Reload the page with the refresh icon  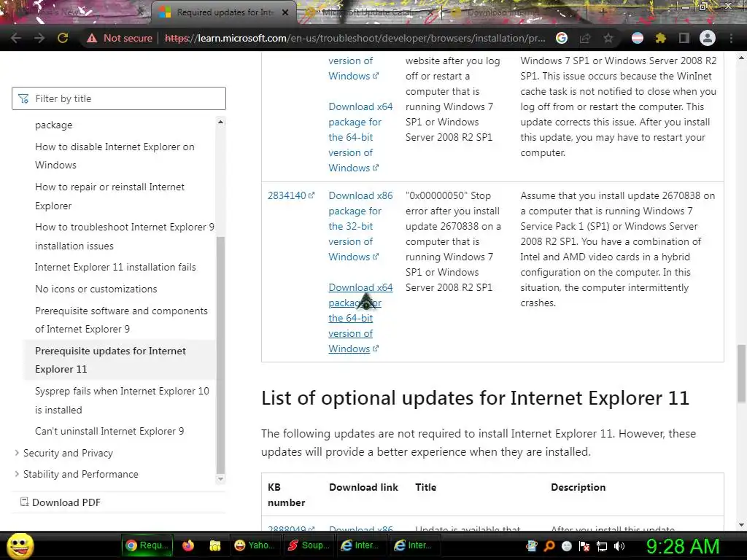tap(63, 38)
